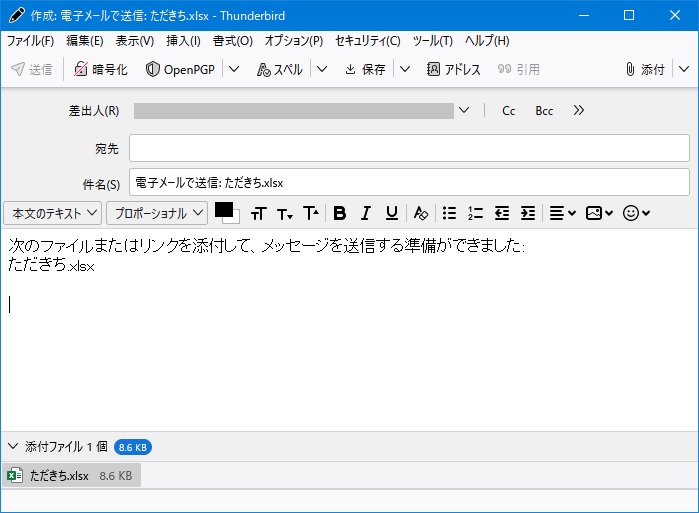Click the Bcc button

(x=544, y=111)
